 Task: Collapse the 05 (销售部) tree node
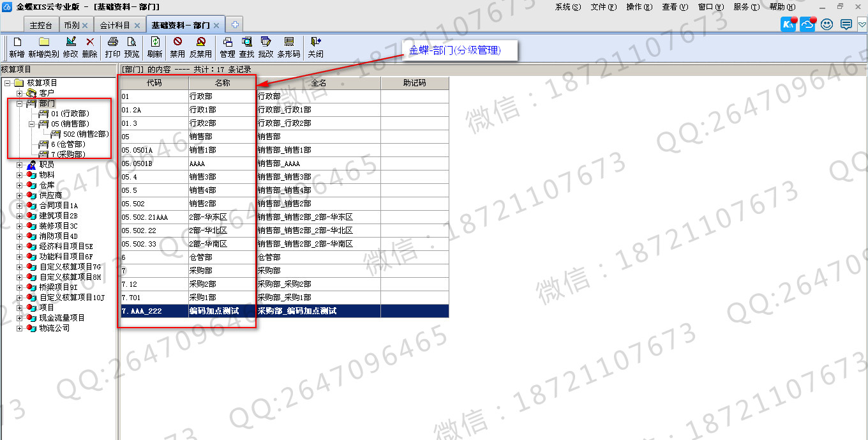click(32, 124)
